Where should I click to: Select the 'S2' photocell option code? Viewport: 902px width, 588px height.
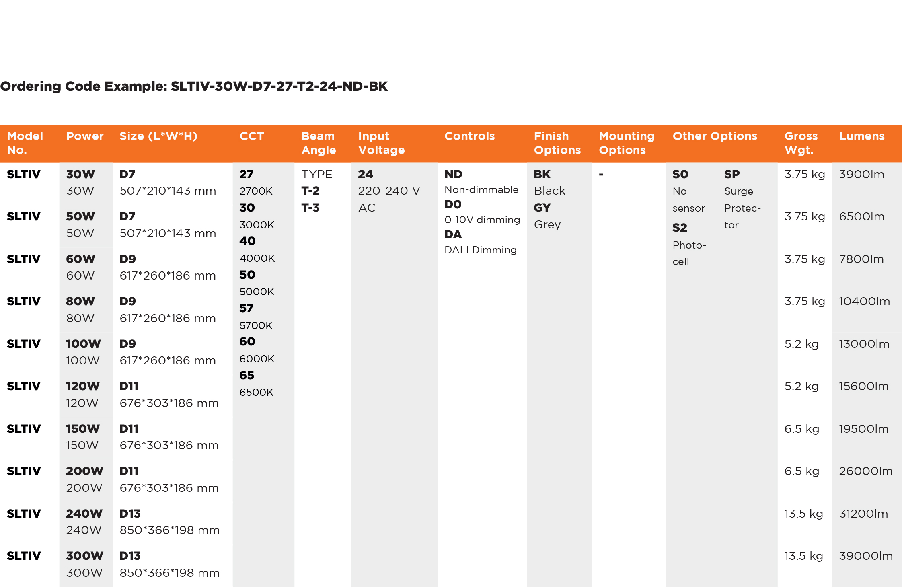pos(680,228)
